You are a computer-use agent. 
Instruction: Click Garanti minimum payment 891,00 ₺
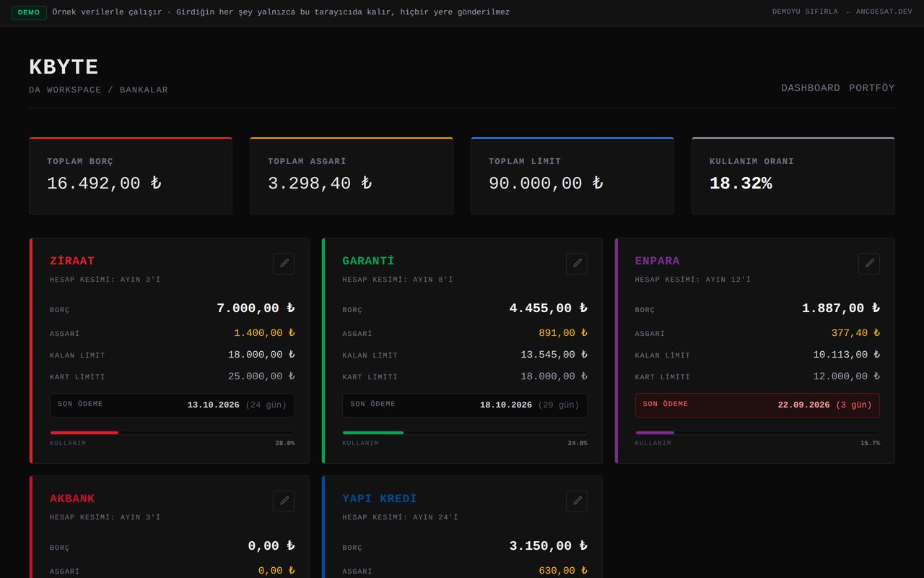click(x=563, y=333)
